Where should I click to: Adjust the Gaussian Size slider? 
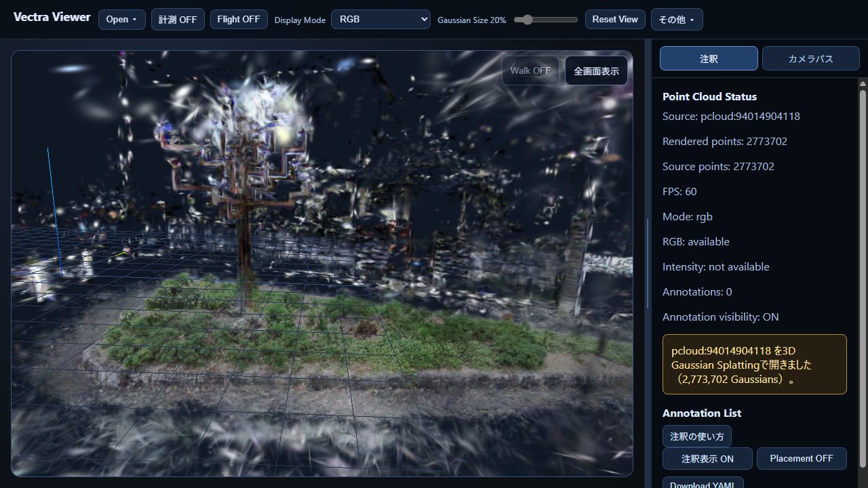point(545,20)
